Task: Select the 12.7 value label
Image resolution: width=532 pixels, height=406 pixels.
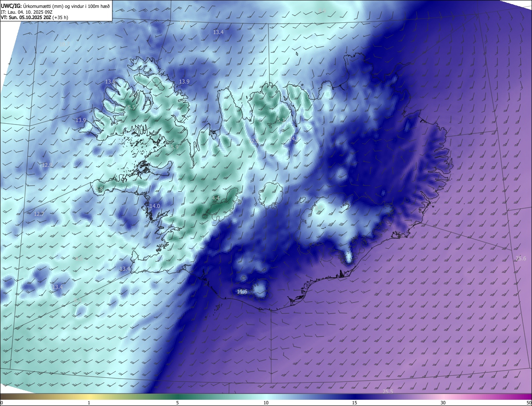Action: (x=39, y=214)
